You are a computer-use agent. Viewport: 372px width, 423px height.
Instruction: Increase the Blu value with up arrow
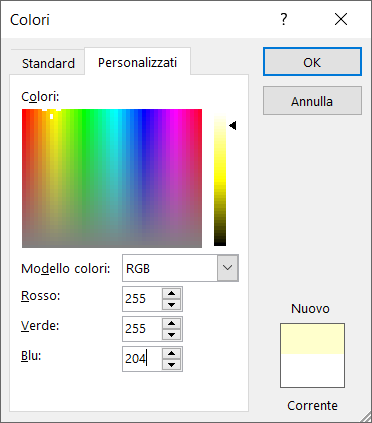pyautogui.click(x=172, y=353)
